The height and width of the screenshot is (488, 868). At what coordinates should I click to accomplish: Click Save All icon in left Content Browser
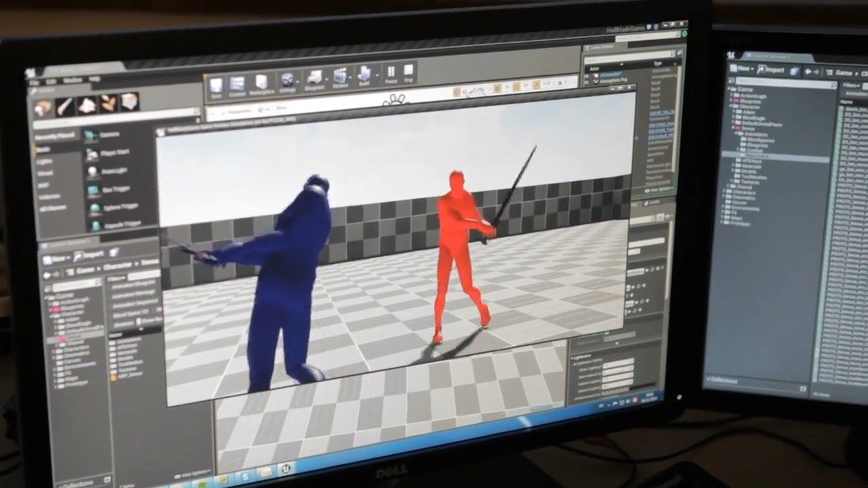[x=115, y=252]
